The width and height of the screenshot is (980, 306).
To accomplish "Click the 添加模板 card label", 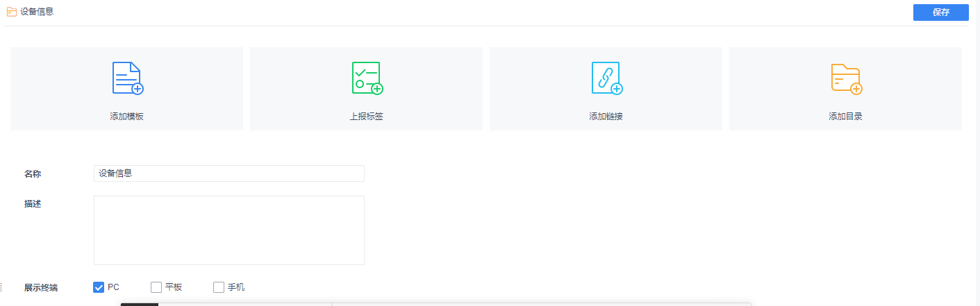I will tap(126, 117).
